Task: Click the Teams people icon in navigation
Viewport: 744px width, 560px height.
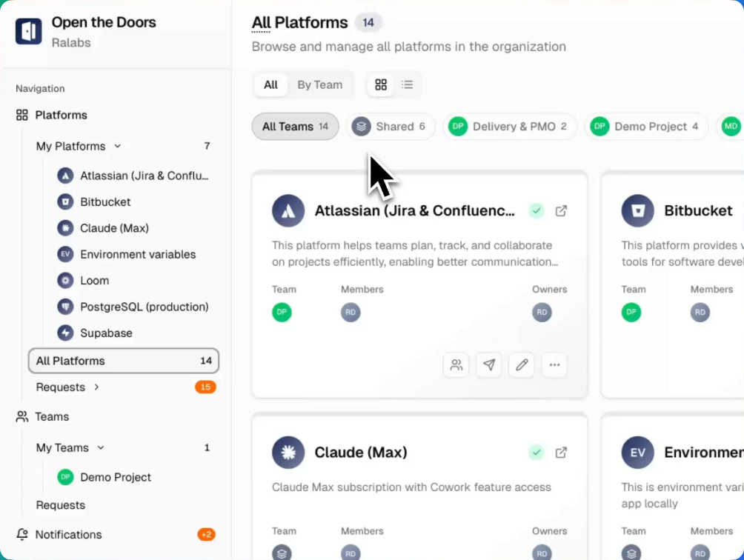Action: point(21,417)
